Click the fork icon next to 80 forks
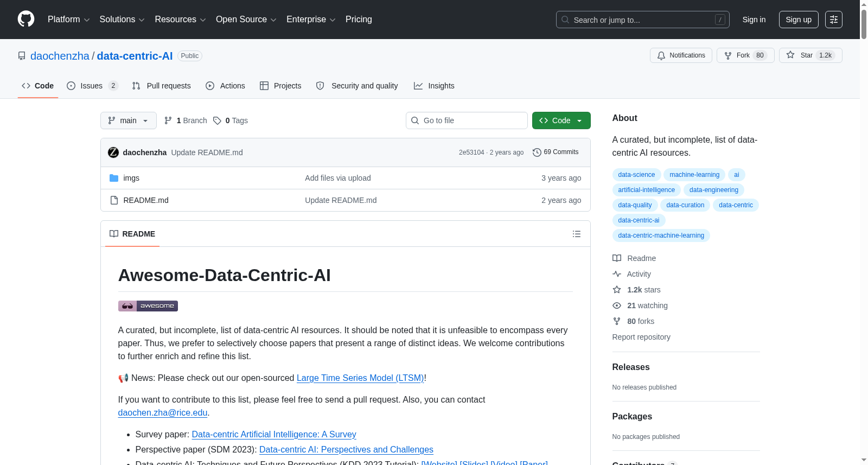The height and width of the screenshot is (465, 868). pos(617,321)
